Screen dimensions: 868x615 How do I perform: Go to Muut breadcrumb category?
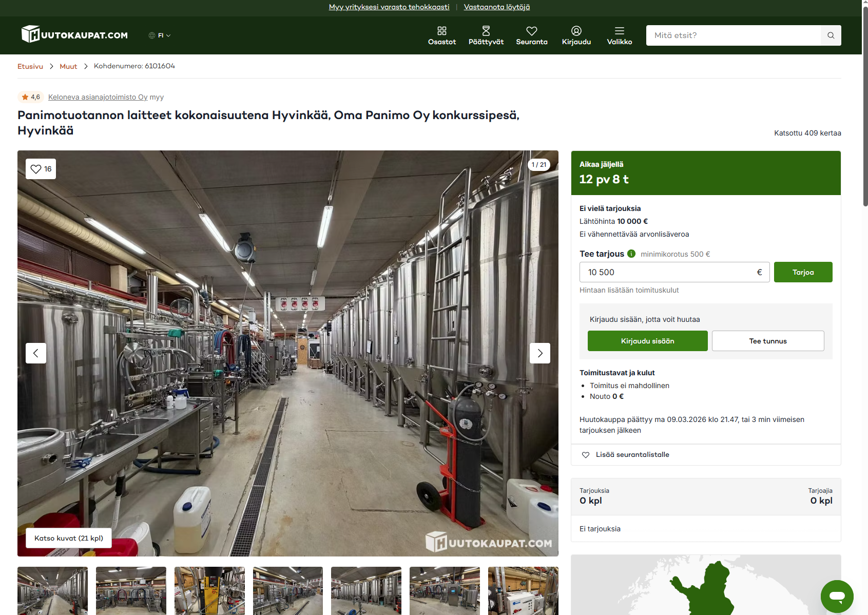pyautogui.click(x=68, y=66)
